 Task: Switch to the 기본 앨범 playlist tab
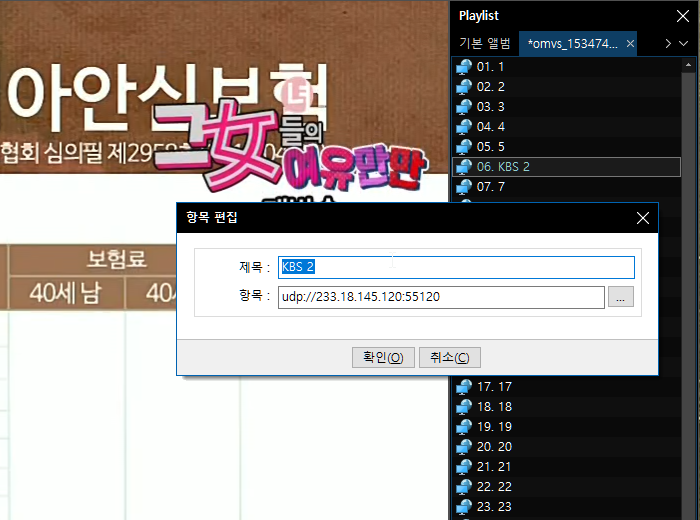(x=485, y=43)
